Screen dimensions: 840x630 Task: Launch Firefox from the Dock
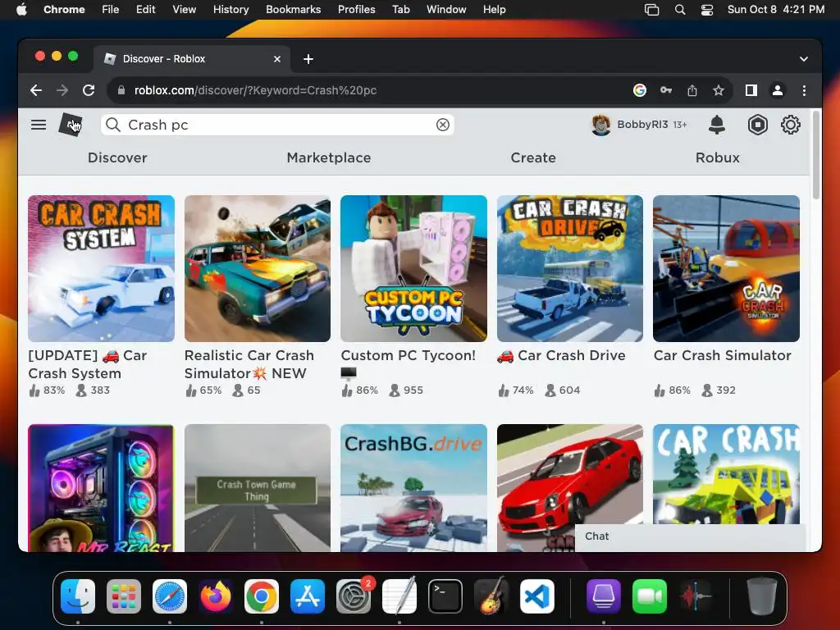coord(216,596)
